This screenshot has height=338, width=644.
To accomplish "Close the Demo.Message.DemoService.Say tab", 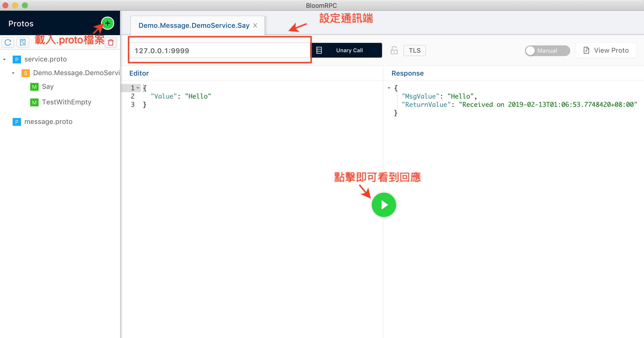I will pos(255,26).
